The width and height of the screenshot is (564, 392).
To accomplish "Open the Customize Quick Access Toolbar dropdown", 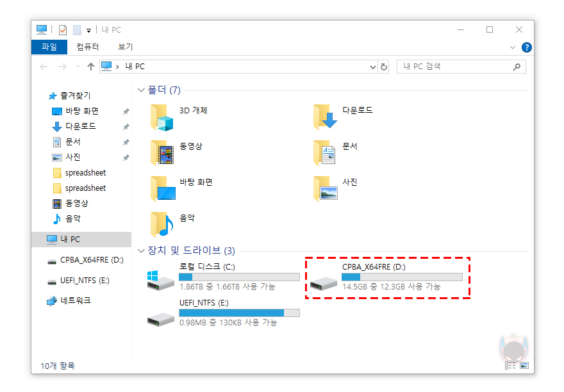I will (88, 31).
